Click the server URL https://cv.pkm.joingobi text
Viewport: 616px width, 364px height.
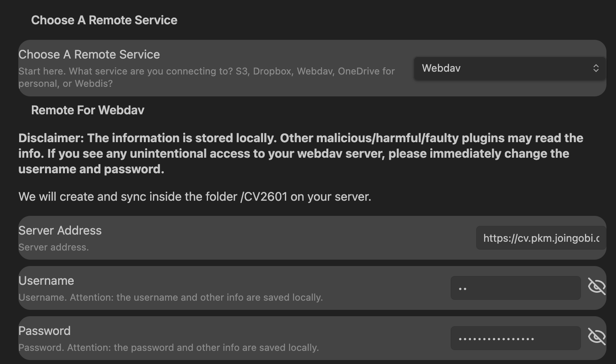[x=540, y=238]
